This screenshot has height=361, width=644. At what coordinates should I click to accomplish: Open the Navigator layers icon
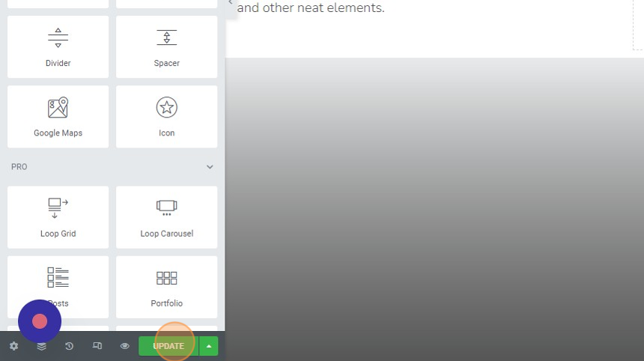41,346
